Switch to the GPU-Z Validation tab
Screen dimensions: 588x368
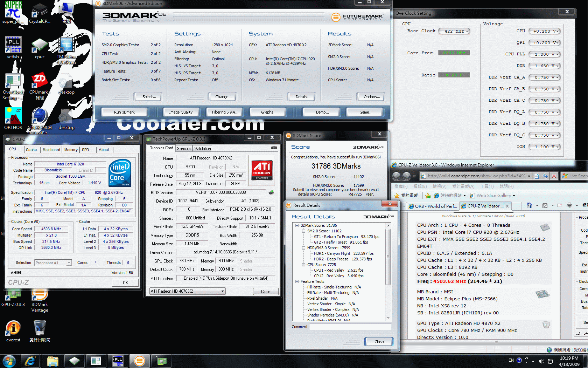203,149
